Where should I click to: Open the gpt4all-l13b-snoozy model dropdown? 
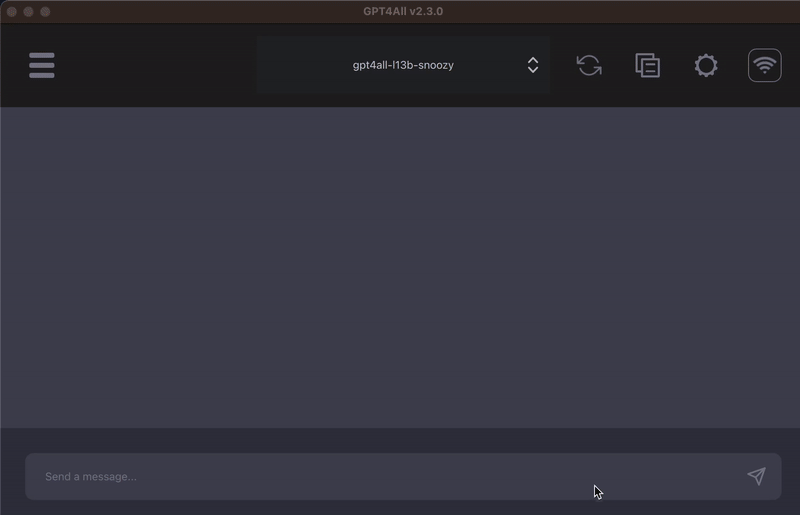[x=403, y=65]
